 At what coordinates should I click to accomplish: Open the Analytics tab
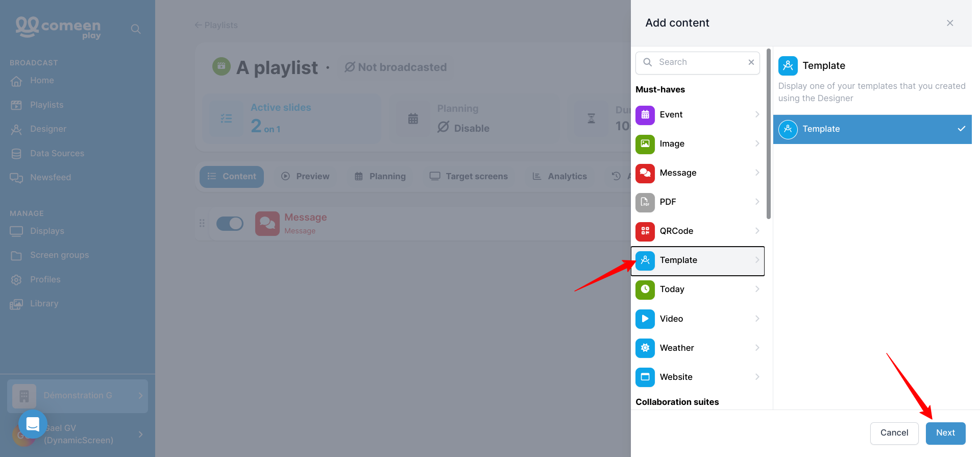tap(560, 177)
